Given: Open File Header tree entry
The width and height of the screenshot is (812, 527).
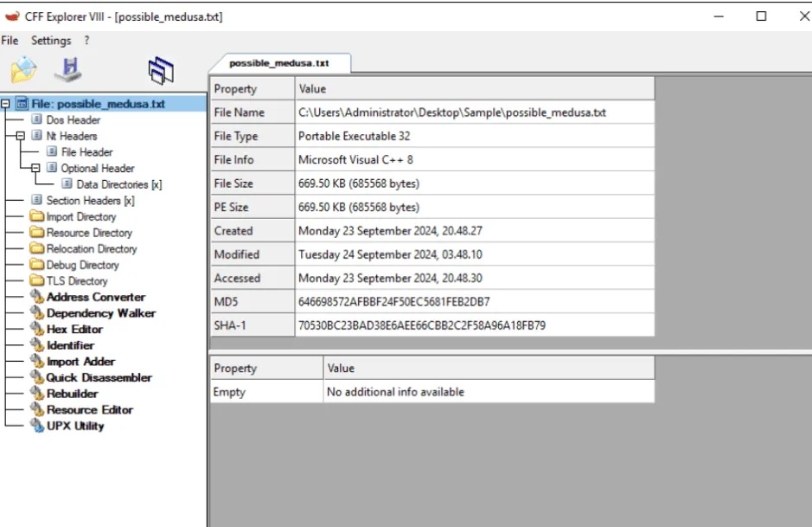Looking at the screenshot, I should pyautogui.click(x=86, y=151).
